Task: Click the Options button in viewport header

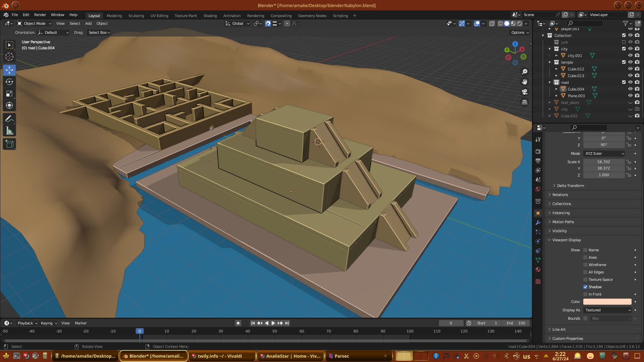Action: point(520,33)
